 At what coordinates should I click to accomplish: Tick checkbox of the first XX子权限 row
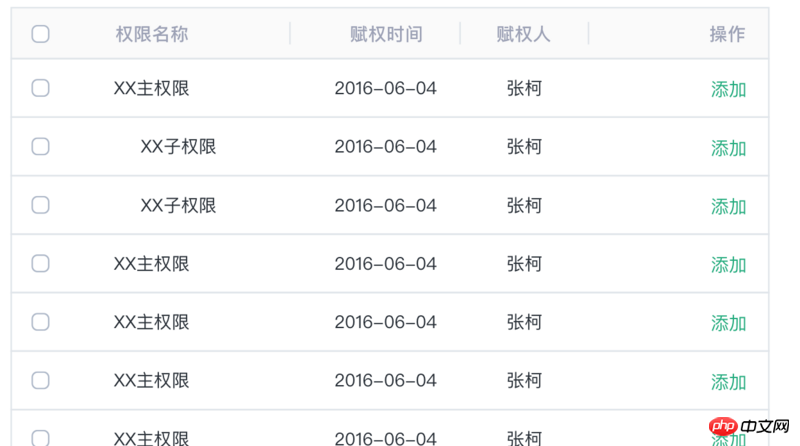[x=40, y=147]
